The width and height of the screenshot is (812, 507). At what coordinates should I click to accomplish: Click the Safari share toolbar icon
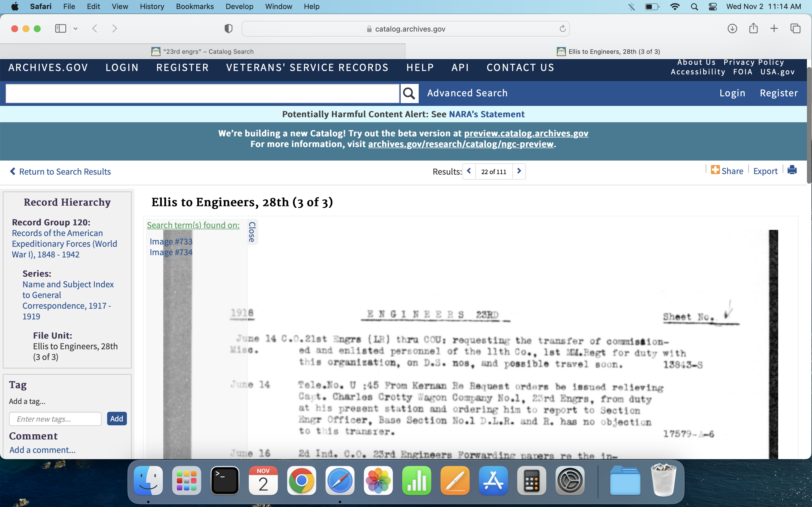pos(753,29)
